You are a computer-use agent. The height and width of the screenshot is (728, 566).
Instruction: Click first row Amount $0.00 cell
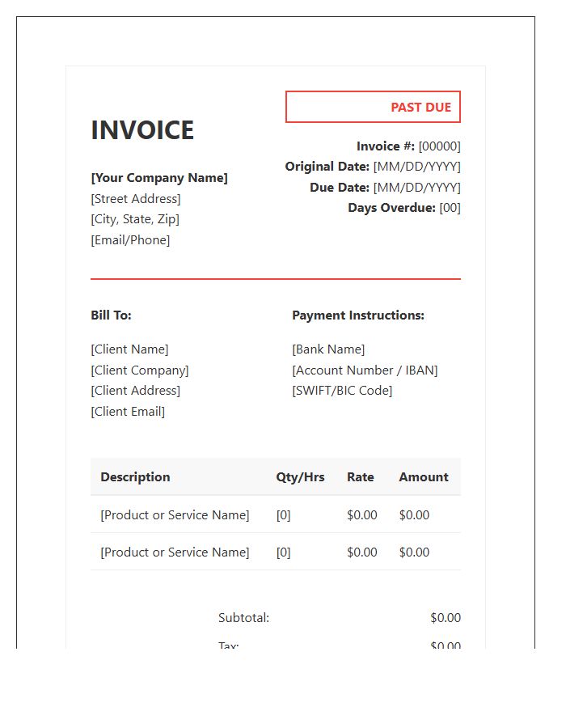pos(414,515)
